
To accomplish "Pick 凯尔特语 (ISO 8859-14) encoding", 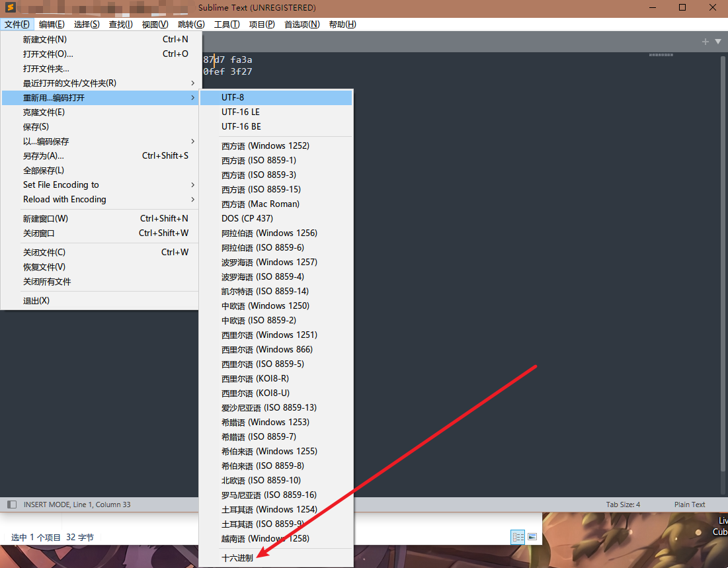I will tap(276, 291).
